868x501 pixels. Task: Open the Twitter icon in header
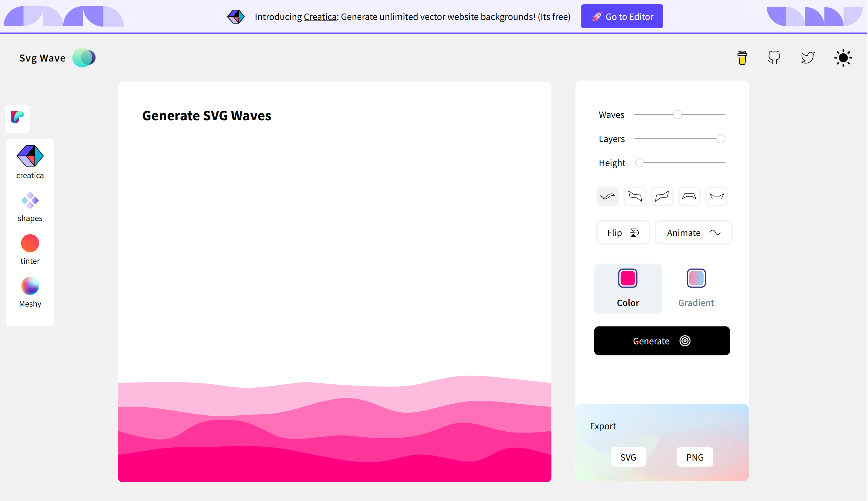tap(807, 58)
